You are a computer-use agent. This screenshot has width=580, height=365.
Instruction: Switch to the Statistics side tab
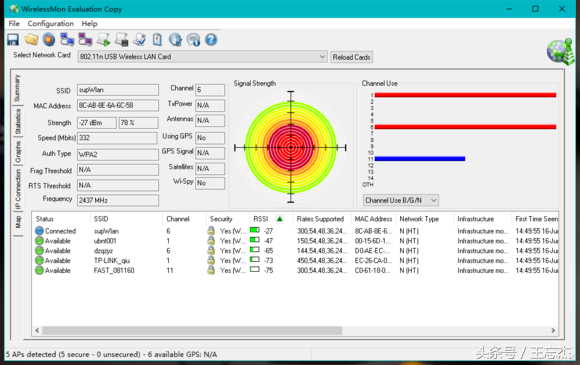coord(17,121)
